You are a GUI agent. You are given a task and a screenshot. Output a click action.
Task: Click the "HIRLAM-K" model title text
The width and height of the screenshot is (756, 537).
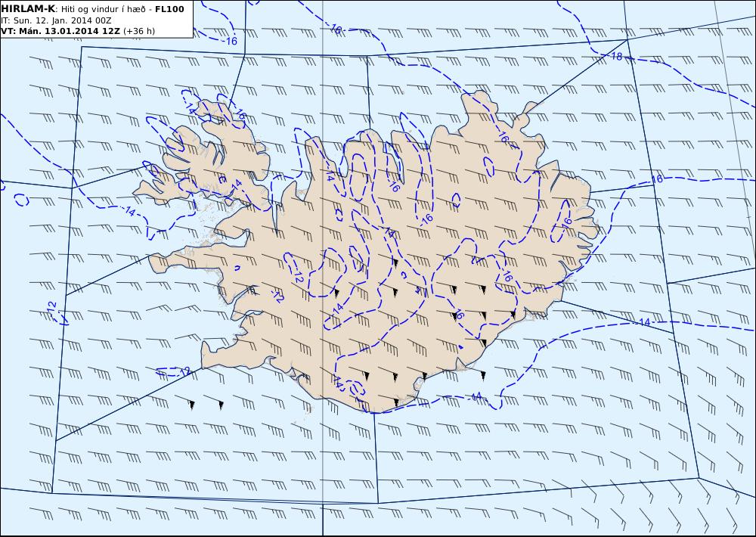(x=28, y=9)
